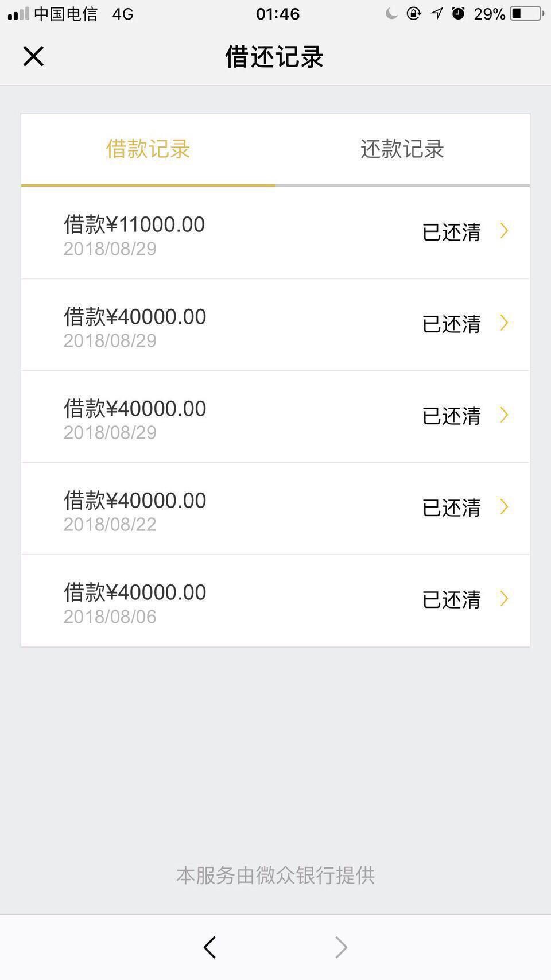Tap the cellular signal bars icon

pyautogui.click(x=18, y=14)
